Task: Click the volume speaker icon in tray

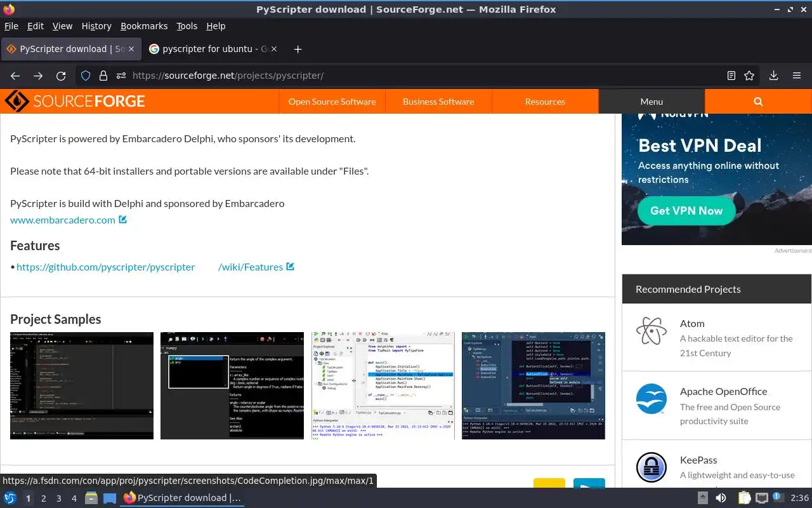Action: (721, 498)
